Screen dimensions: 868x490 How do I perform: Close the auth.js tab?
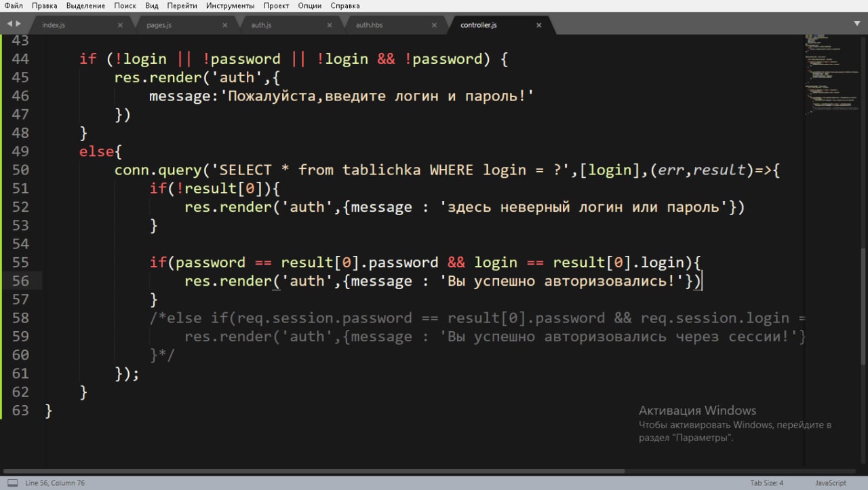click(330, 25)
